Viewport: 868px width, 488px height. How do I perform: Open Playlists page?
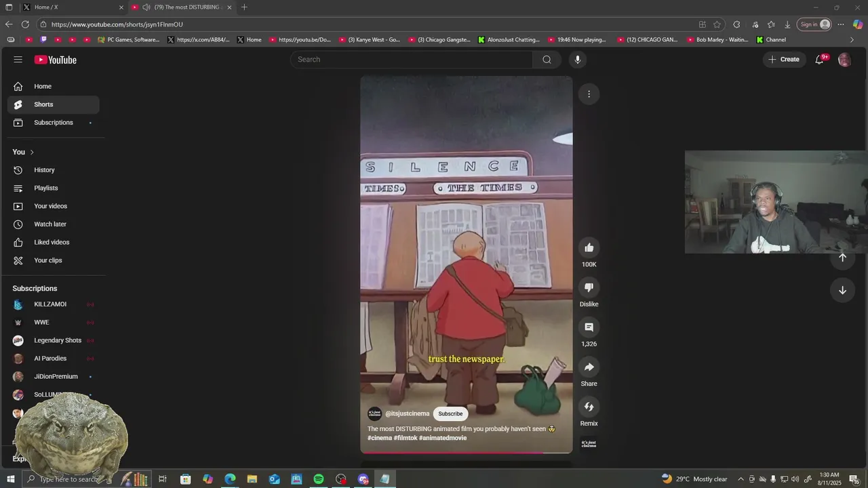point(53,188)
